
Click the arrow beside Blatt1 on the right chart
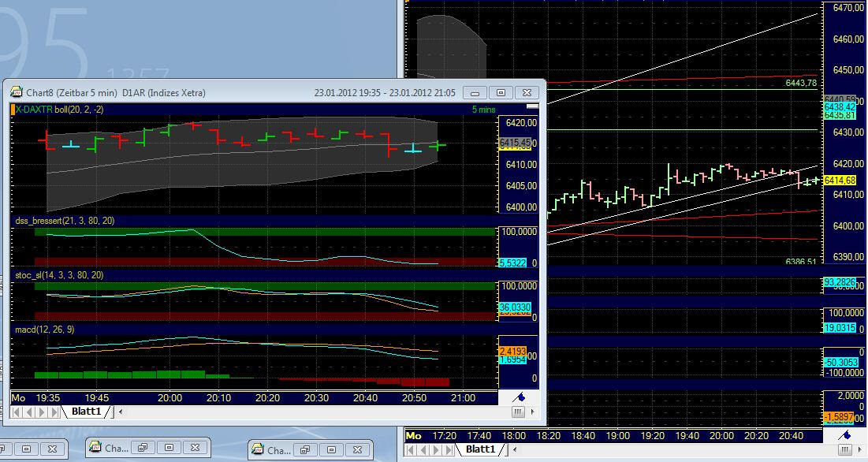pyautogui.click(x=516, y=449)
